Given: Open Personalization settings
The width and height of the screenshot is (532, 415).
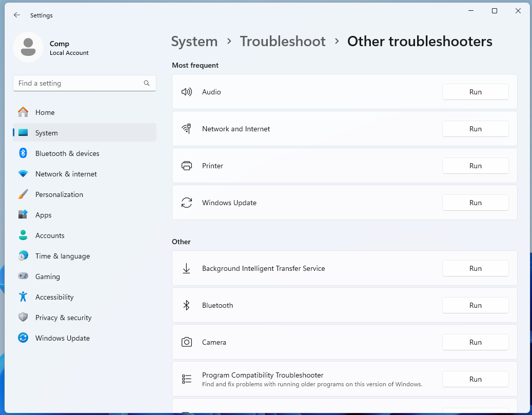Looking at the screenshot, I should [85, 194].
